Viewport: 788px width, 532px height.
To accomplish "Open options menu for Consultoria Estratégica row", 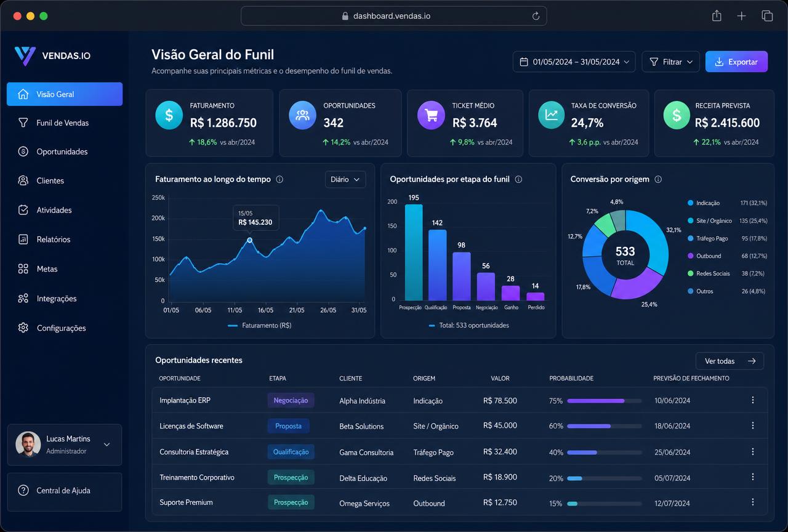I will [x=752, y=451].
